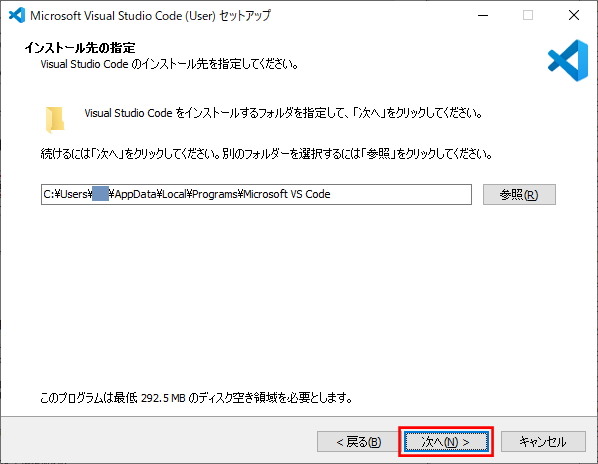Close the setup window
Screen dimensions: 598x464
[x=574, y=15]
